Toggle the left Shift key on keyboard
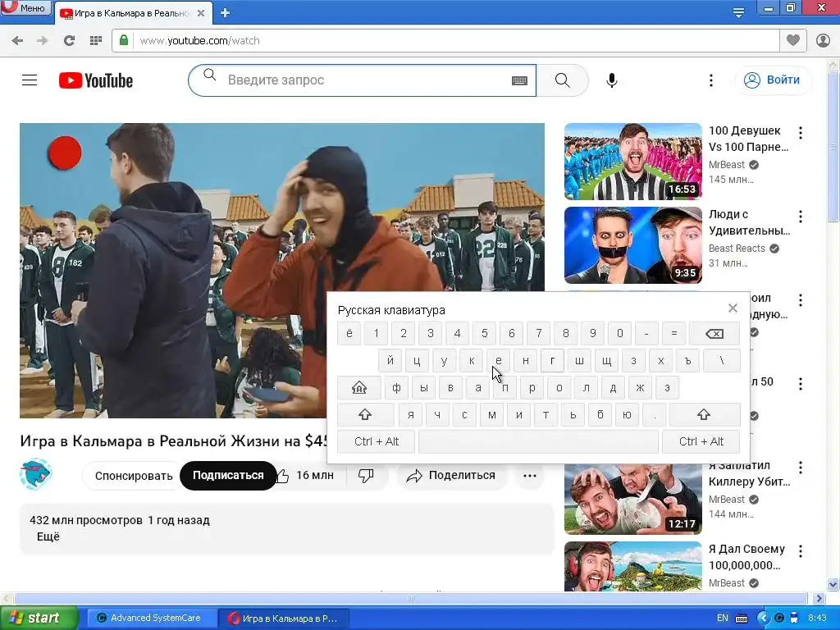Screen dimensions: 840x630 click(x=365, y=414)
